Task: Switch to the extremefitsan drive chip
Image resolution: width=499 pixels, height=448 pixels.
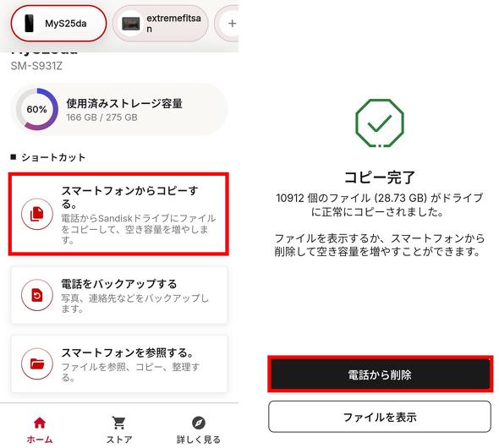Action: coord(161,24)
